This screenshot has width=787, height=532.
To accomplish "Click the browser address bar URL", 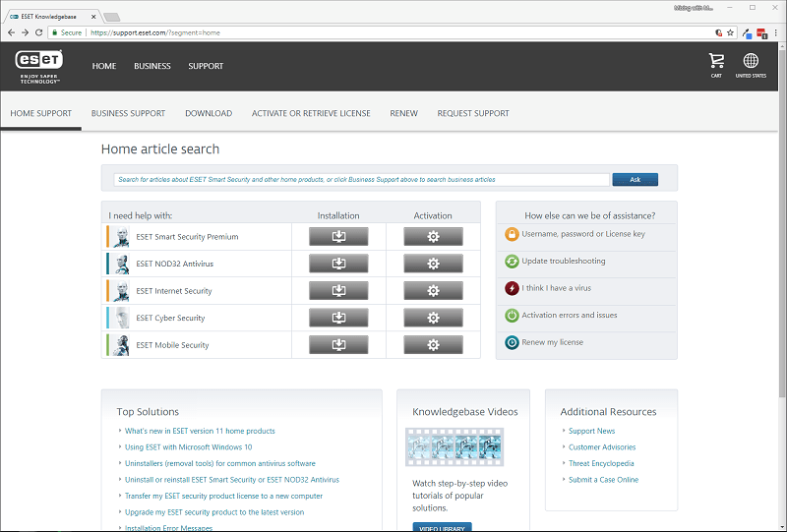I will 155,32.
